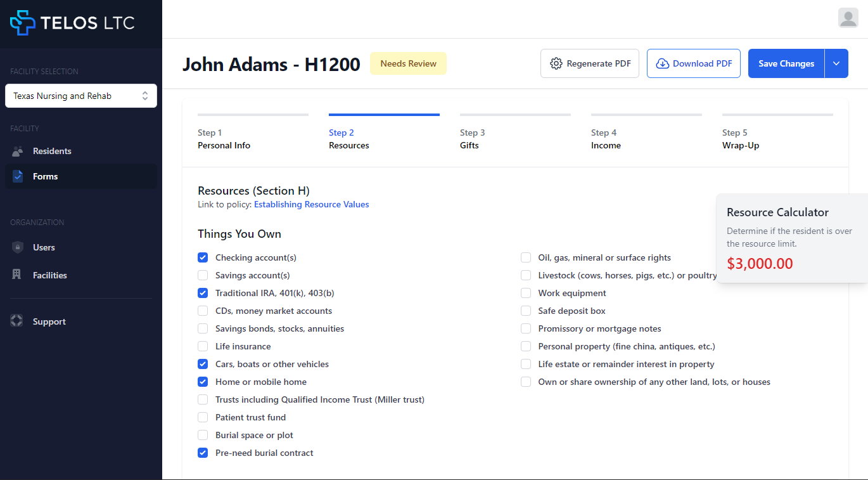Check the Safe deposit box option

coord(526,311)
